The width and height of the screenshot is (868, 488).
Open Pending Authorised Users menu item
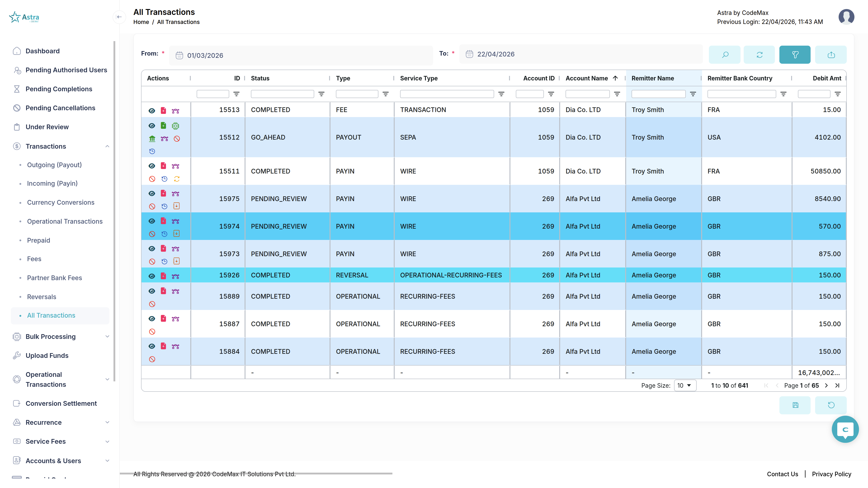[x=66, y=70]
